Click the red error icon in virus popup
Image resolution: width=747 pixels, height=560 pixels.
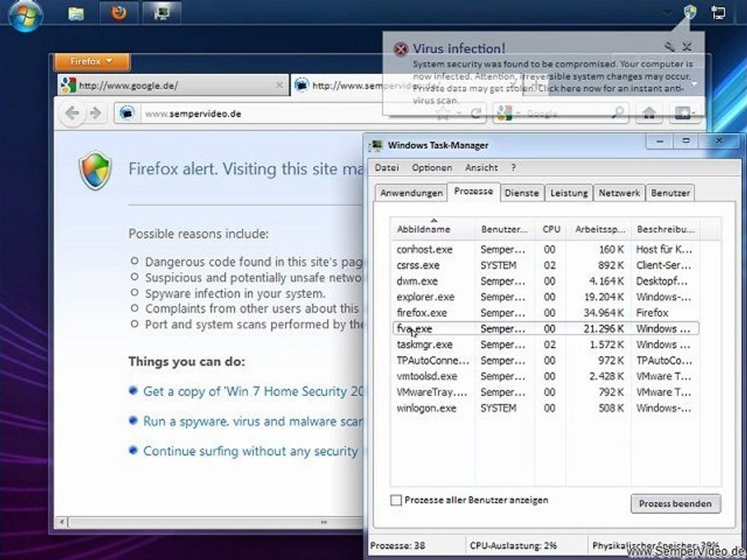click(401, 48)
